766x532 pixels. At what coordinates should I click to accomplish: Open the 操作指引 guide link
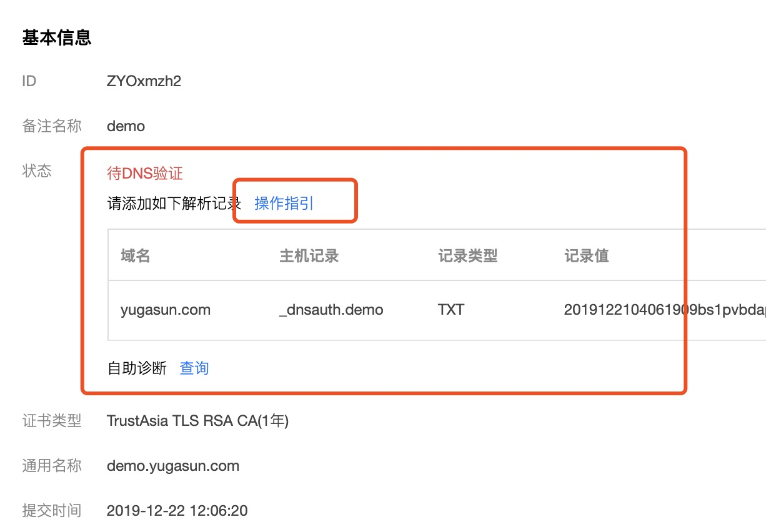coord(284,204)
